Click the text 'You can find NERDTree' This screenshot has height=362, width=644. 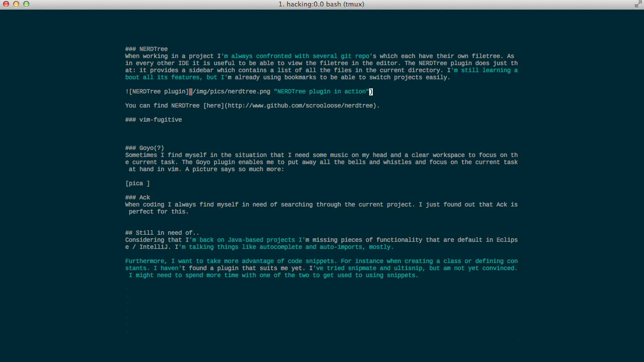pyautogui.click(x=162, y=106)
